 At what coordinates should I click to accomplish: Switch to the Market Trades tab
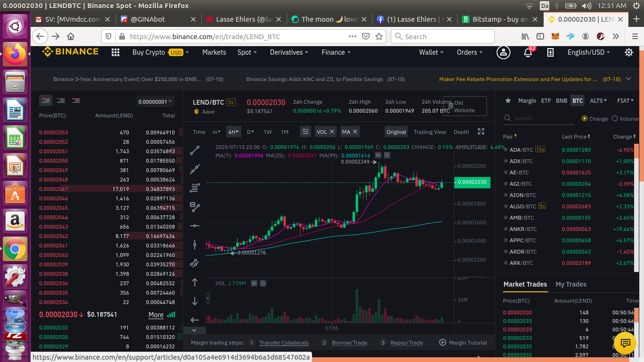tap(525, 284)
